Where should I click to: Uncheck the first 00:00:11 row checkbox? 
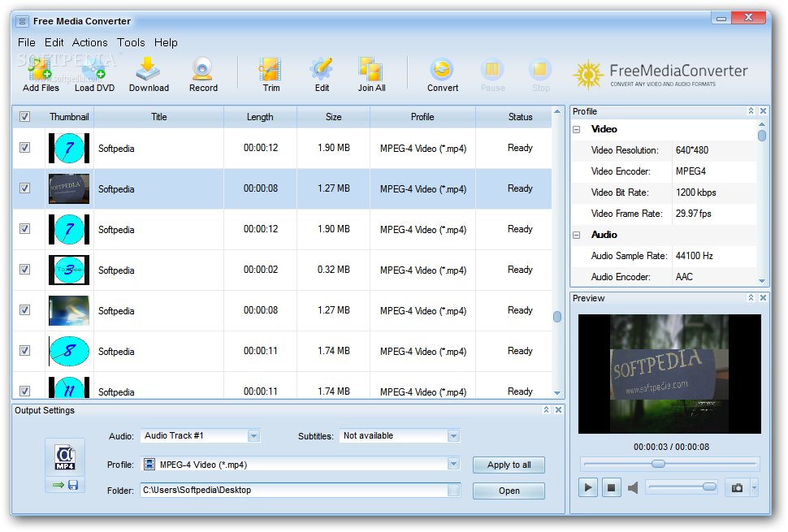click(24, 351)
